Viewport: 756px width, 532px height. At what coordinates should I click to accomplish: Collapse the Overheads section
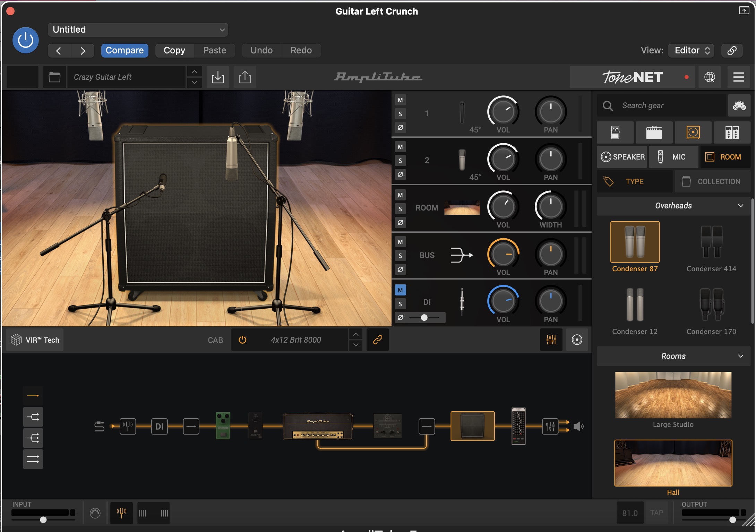[673, 206]
